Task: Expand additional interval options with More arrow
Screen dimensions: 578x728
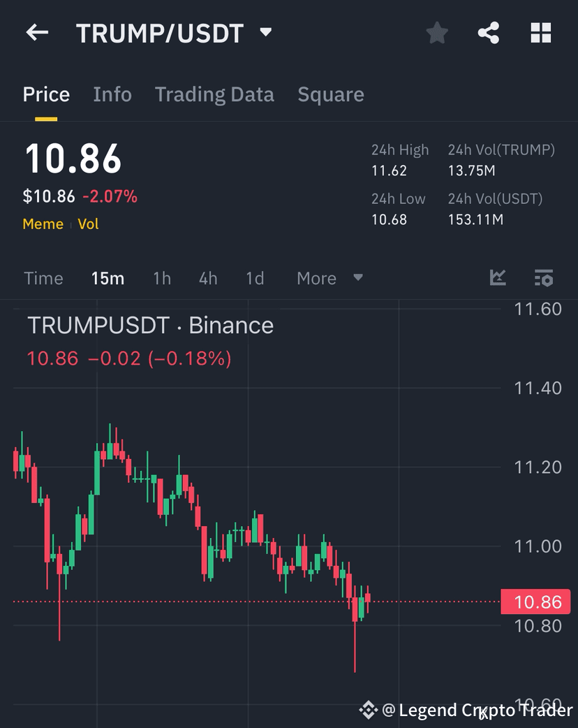Action: pyautogui.click(x=358, y=278)
